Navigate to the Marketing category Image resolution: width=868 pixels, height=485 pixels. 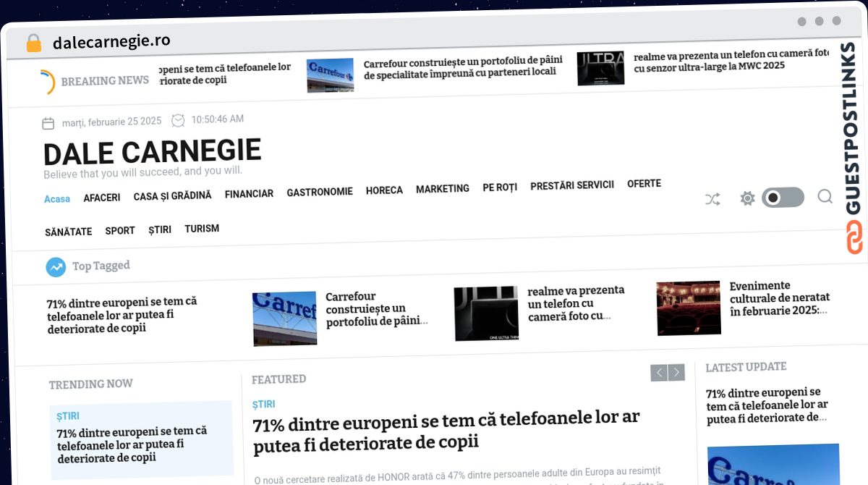(443, 189)
